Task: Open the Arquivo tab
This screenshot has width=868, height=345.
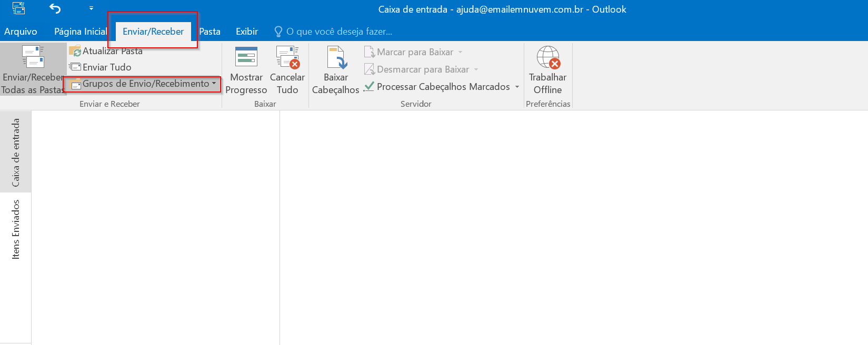Action: pos(21,32)
